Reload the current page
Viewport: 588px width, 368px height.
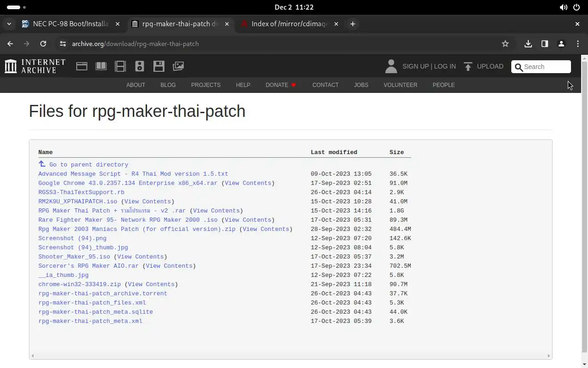pyautogui.click(x=43, y=44)
